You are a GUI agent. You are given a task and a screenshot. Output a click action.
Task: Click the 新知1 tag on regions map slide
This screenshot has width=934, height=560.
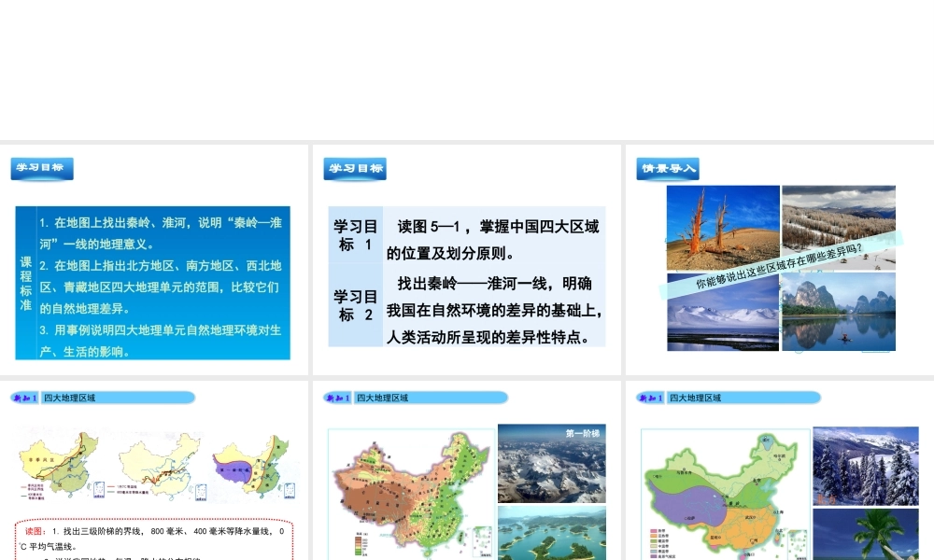tap(651, 398)
